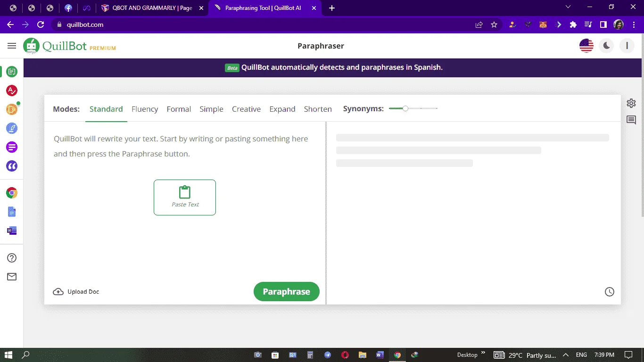The image size is (644, 362).
Task: Click the green Paraphrase button
Action: pos(287,291)
